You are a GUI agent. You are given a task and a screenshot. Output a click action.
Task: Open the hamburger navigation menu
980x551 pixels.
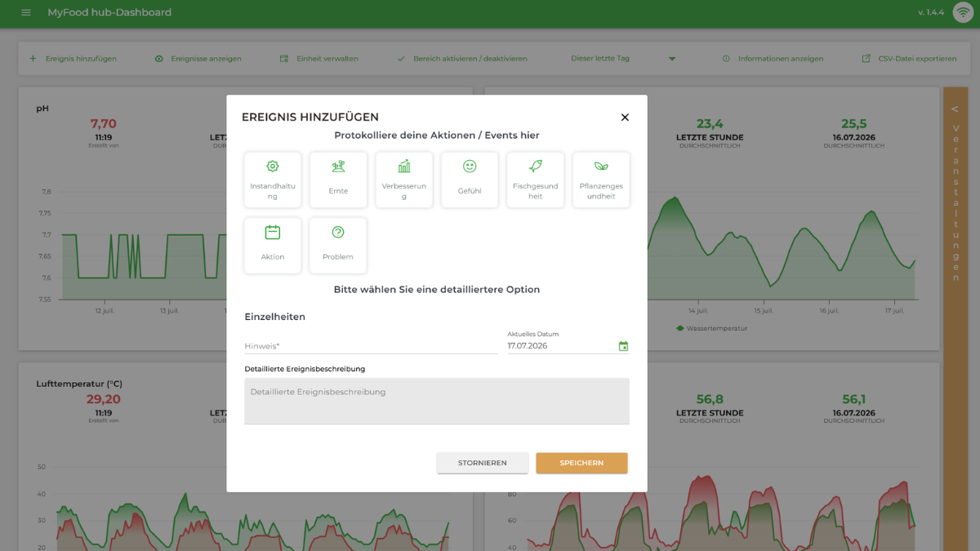point(26,13)
